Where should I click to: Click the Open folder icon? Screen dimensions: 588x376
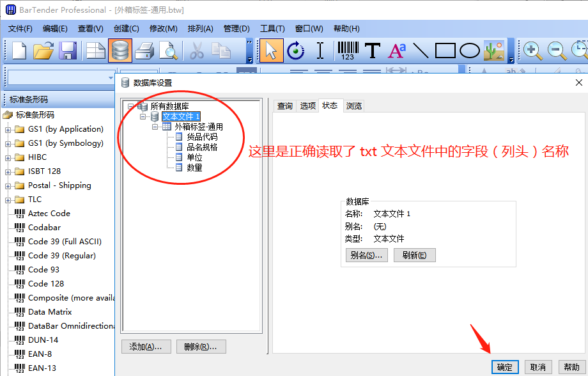pyautogui.click(x=43, y=51)
